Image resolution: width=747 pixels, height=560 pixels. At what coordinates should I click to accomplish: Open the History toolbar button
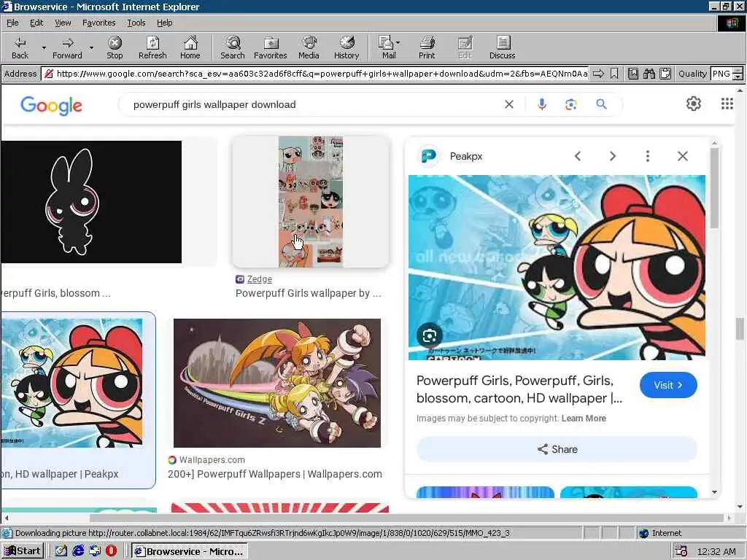point(347,47)
